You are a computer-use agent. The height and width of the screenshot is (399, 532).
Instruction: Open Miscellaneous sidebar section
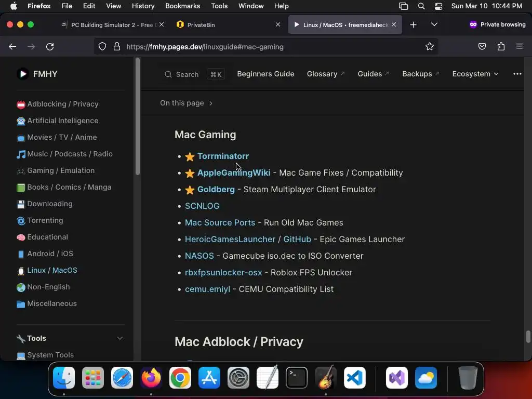[x=46, y=303]
